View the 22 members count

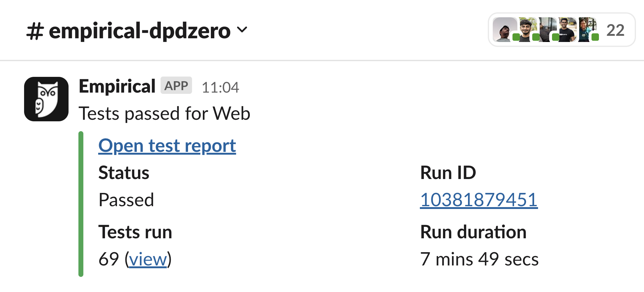(615, 30)
